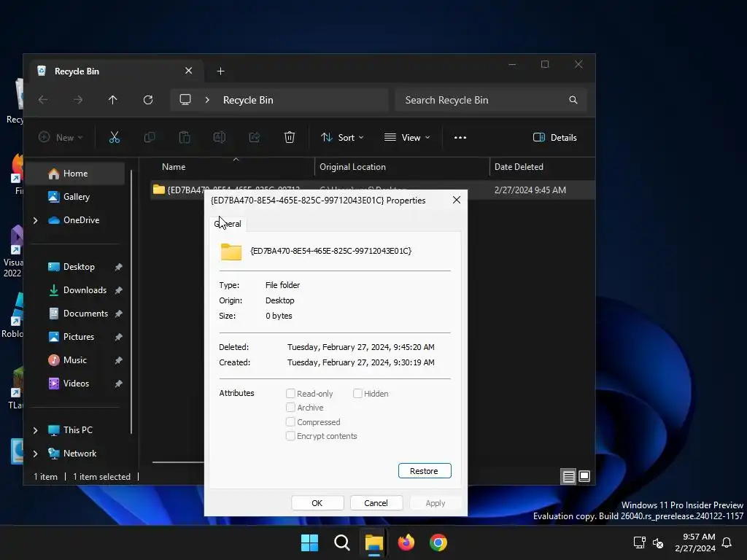
Task: Open Pictures quick access folder
Action: (79, 337)
